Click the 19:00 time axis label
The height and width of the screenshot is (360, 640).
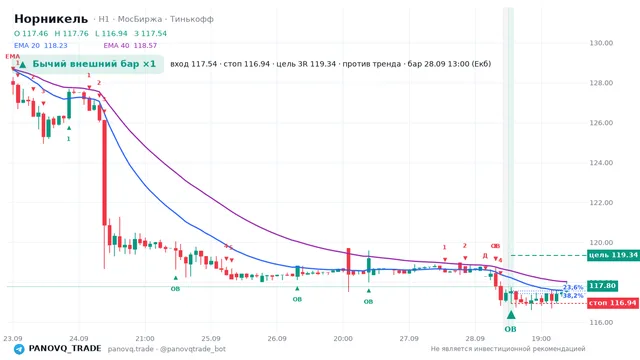pos(541,338)
